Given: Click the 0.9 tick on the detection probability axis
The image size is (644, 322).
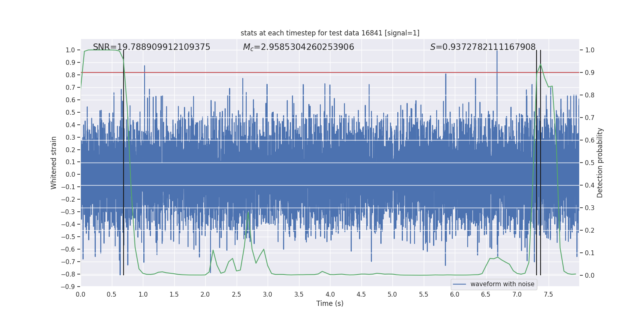Looking at the screenshot, I should click(590, 73).
